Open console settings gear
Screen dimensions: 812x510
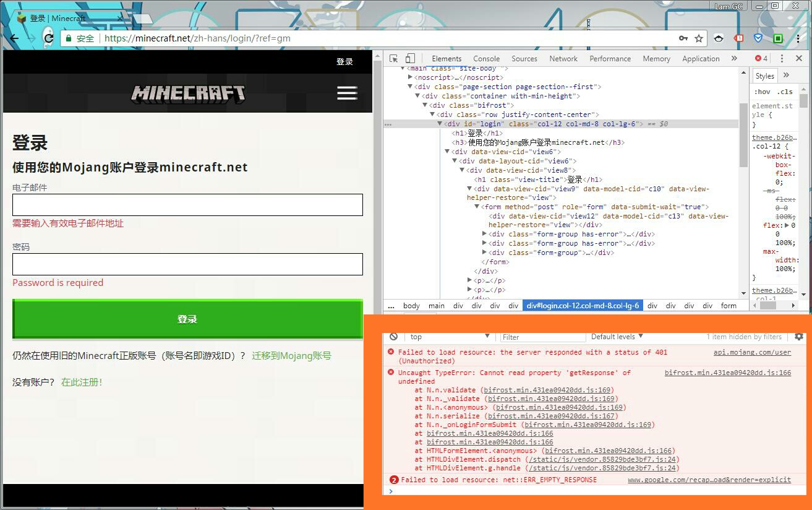click(799, 337)
